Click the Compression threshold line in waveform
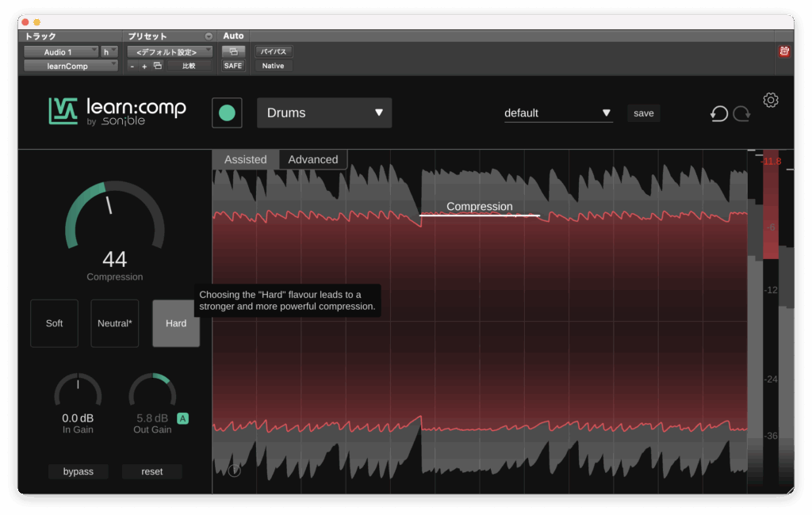The image size is (812, 515). tap(480, 216)
